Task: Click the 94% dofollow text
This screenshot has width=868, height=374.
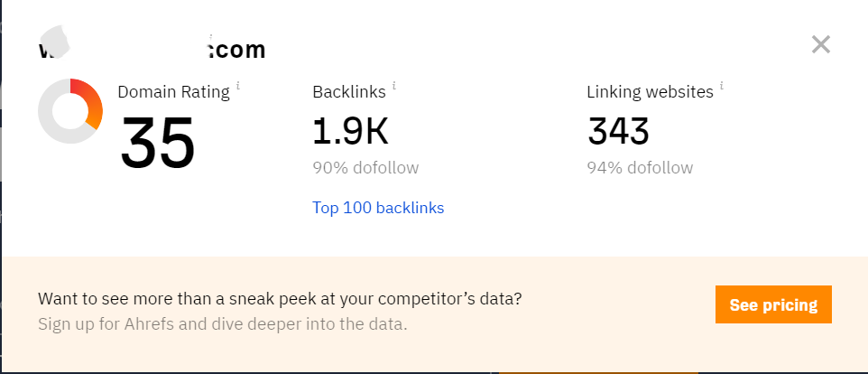Action: [x=640, y=168]
